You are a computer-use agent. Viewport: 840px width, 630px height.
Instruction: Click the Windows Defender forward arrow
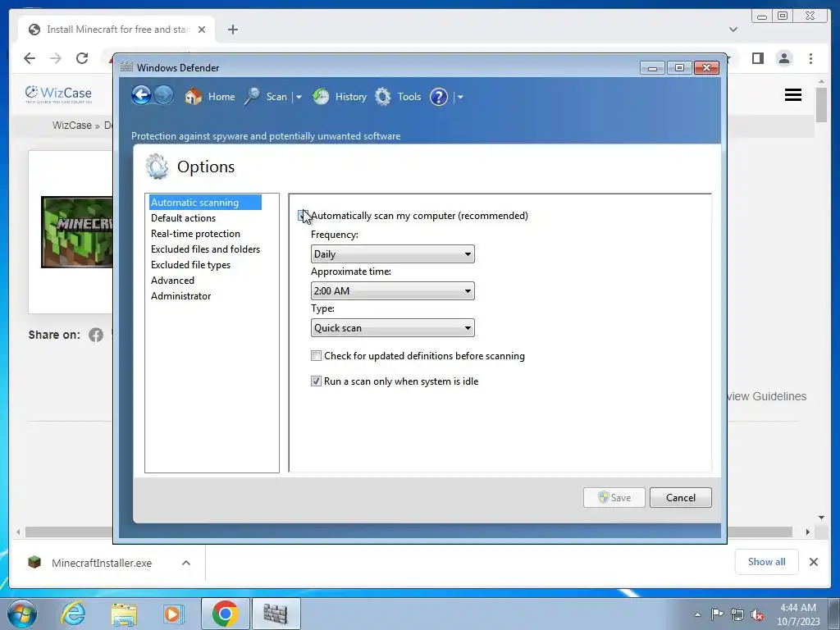(x=164, y=96)
